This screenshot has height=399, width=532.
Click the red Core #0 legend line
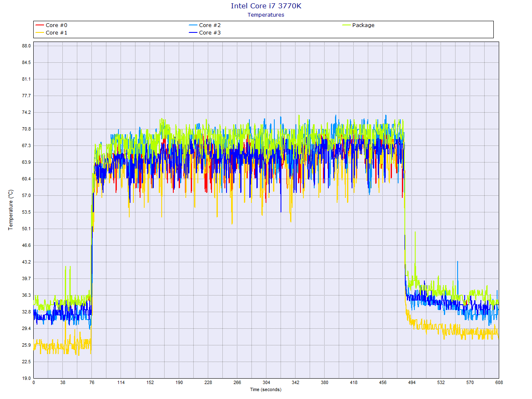[39, 25]
